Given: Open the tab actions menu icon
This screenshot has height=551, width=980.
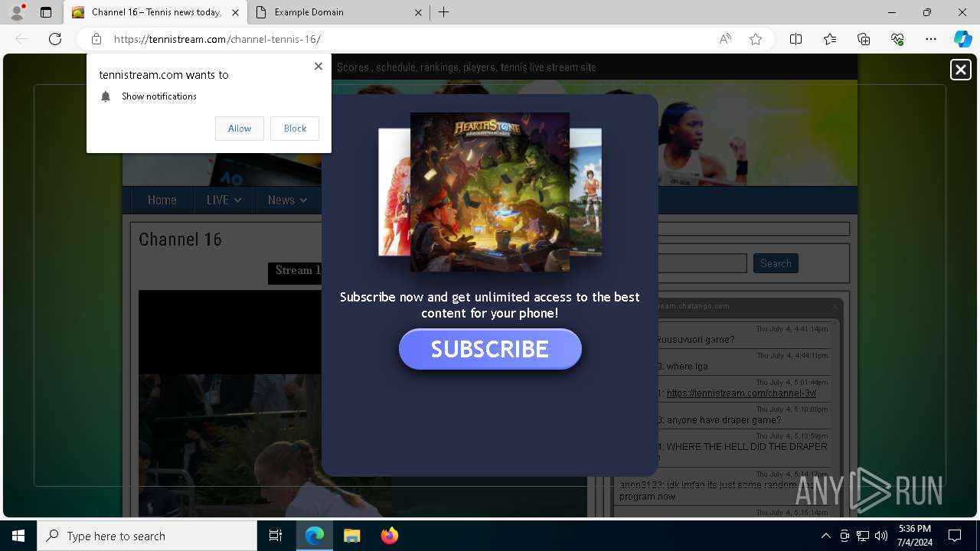Looking at the screenshot, I should click(x=46, y=12).
